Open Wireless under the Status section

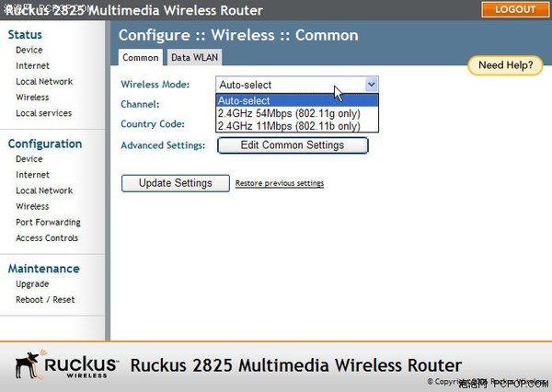click(x=32, y=98)
